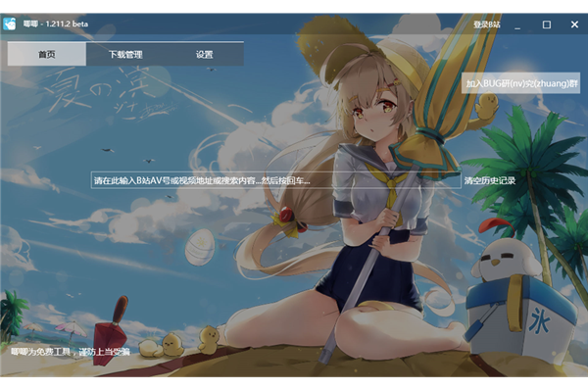Image resolution: width=588 pixels, height=390 pixels.
Task: Click the floating striped egg
Action: point(200,247)
